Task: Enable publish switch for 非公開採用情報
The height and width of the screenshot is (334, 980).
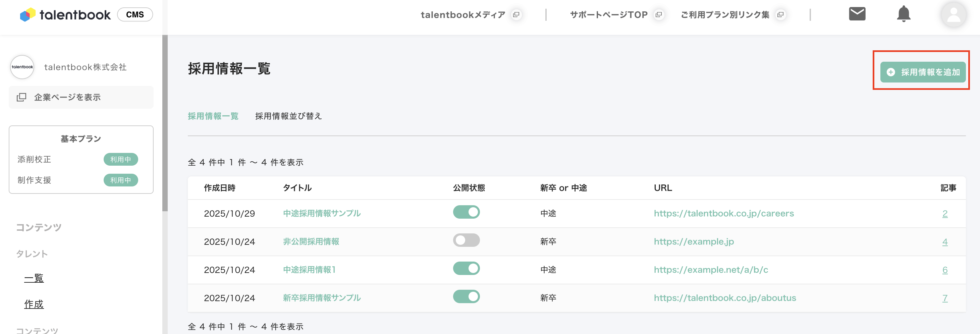Action: point(466,240)
